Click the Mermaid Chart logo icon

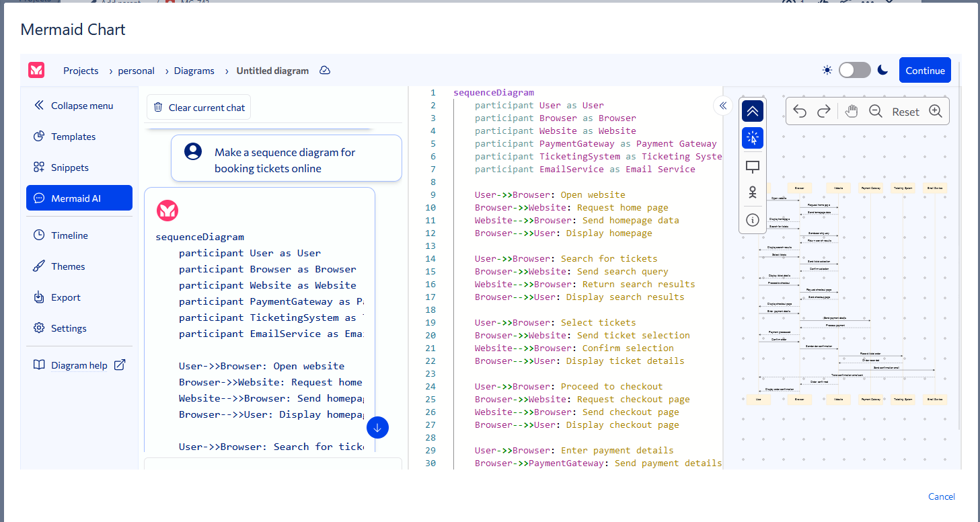(36, 70)
